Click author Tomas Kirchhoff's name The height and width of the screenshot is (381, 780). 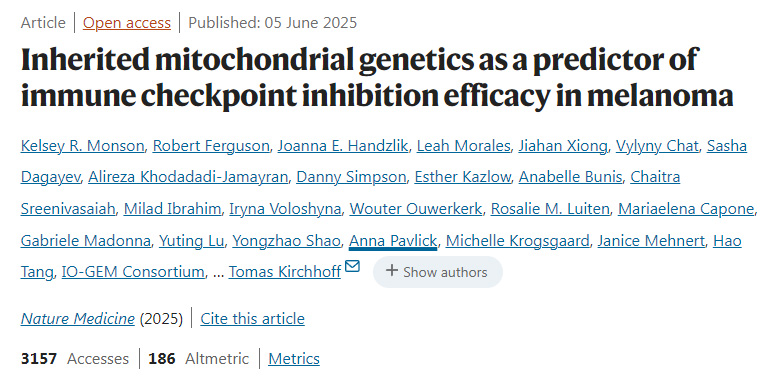pos(285,272)
